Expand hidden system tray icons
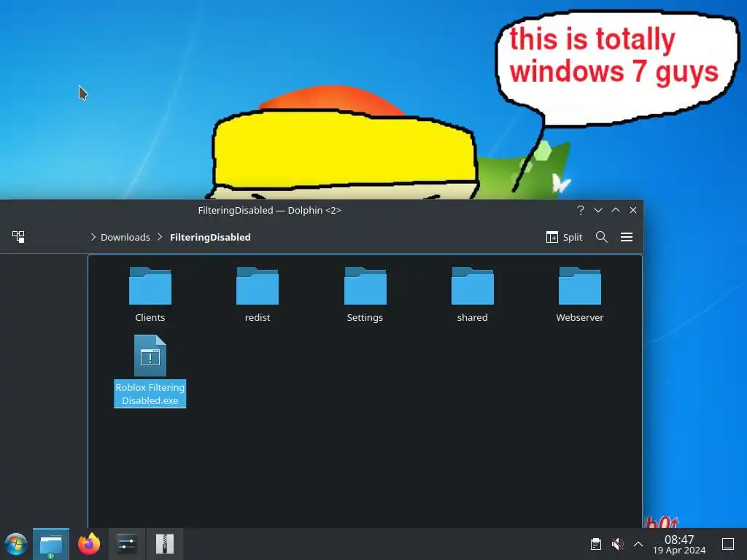747x560 pixels. point(638,544)
